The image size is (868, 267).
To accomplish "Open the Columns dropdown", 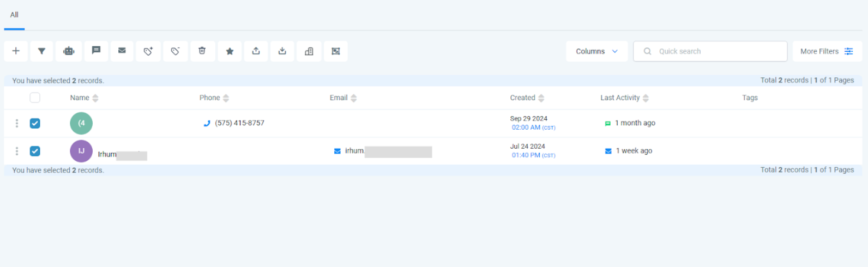I will [x=597, y=51].
